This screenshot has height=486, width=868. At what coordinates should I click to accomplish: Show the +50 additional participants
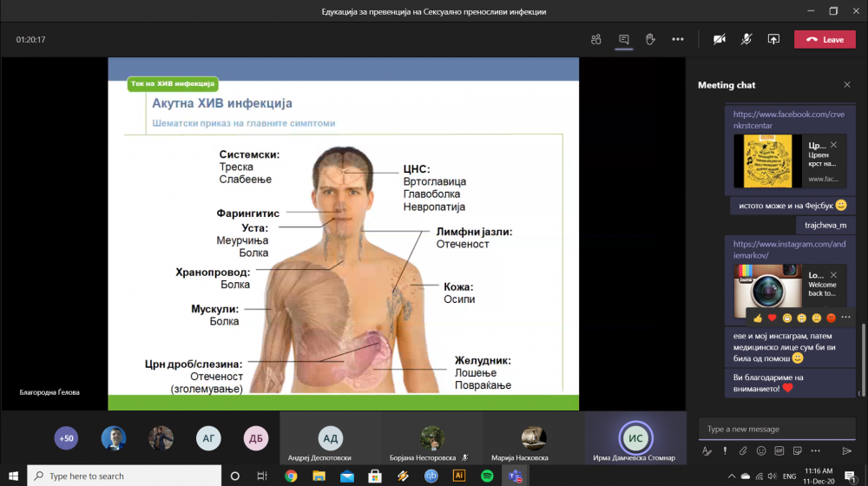point(66,438)
